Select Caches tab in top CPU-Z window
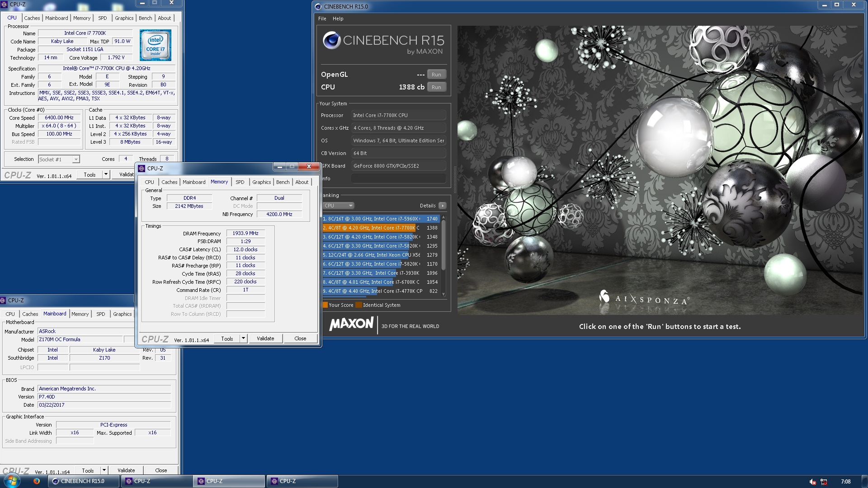This screenshot has width=868, height=488. pyautogui.click(x=32, y=18)
